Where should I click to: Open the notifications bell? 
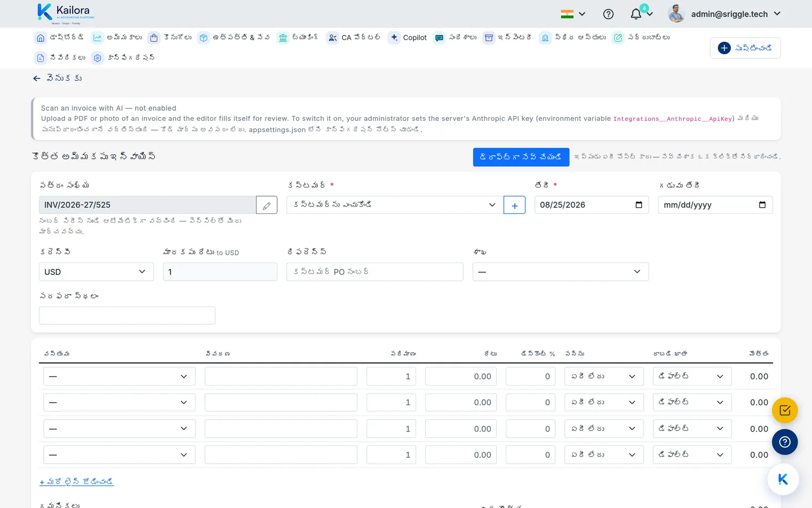tap(636, 14)
